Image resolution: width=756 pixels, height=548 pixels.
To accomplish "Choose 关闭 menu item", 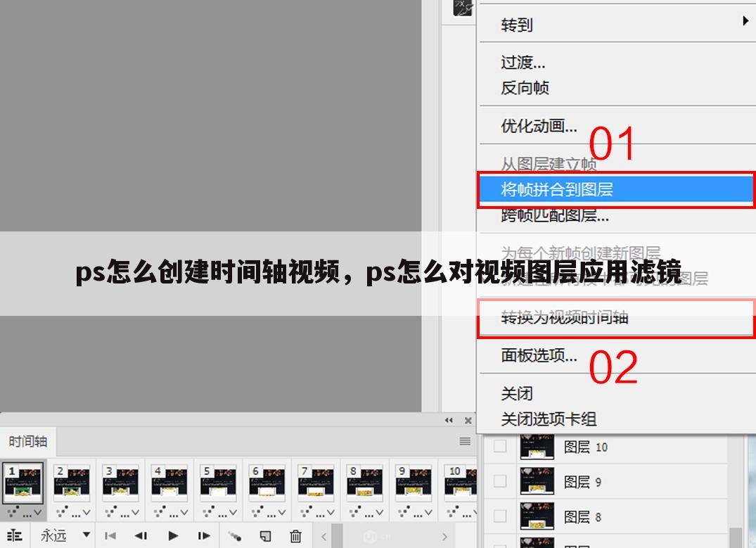I will 617,394.
